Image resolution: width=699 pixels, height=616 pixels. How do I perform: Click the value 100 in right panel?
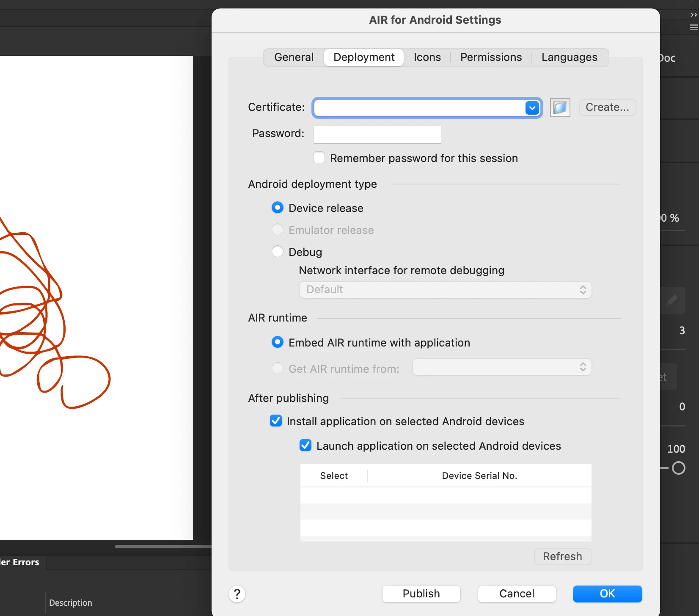(676, 449)
